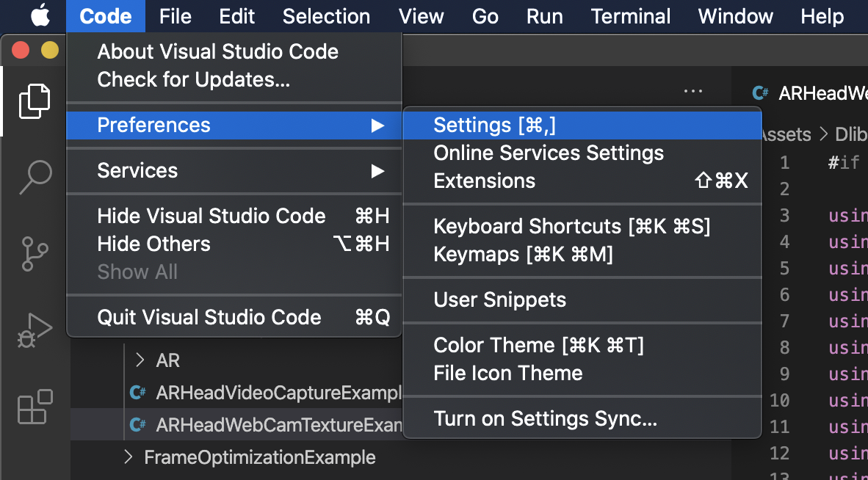Open the Source Control view
This screenshot has height=480, width=868.
(x=35, y=254)
